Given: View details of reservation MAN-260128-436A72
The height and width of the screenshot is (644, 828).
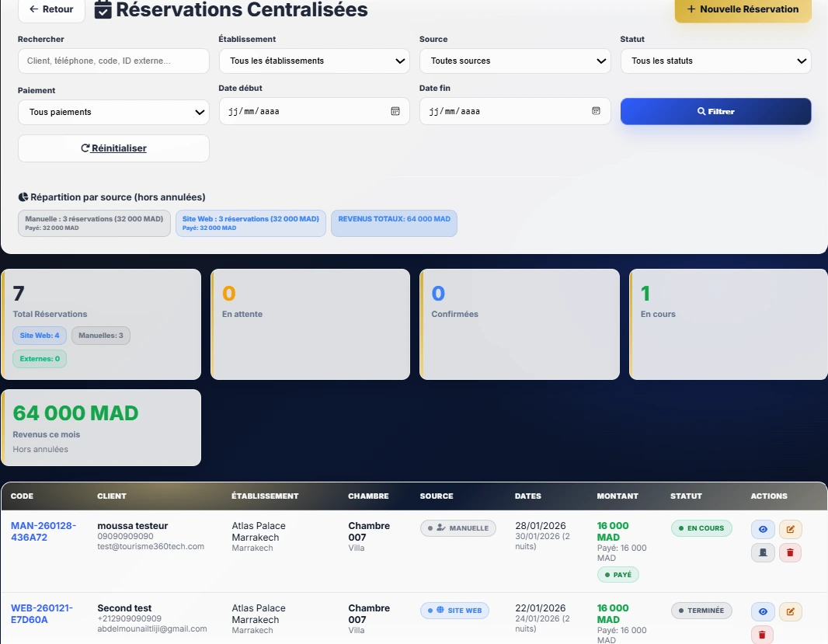Looking at the screenshot, I should 763,529.
